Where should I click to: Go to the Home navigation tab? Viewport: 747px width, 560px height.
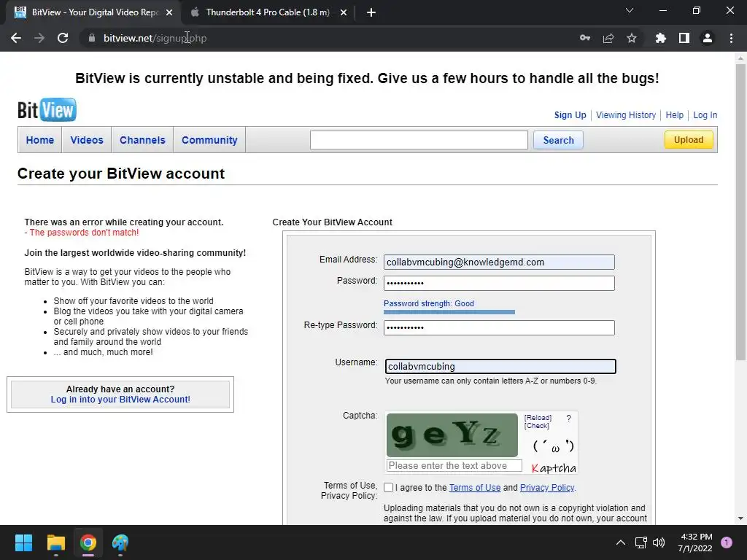coord(40,140)
